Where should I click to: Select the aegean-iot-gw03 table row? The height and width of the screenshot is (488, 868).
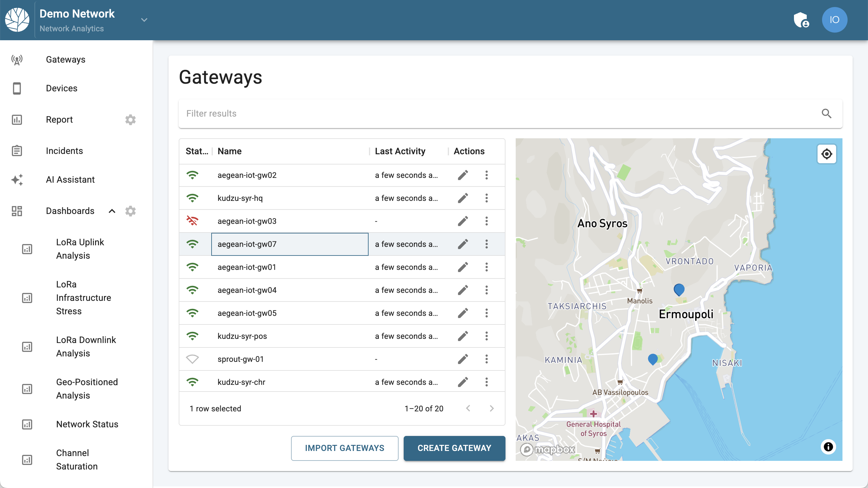click(x=290, y=221)
